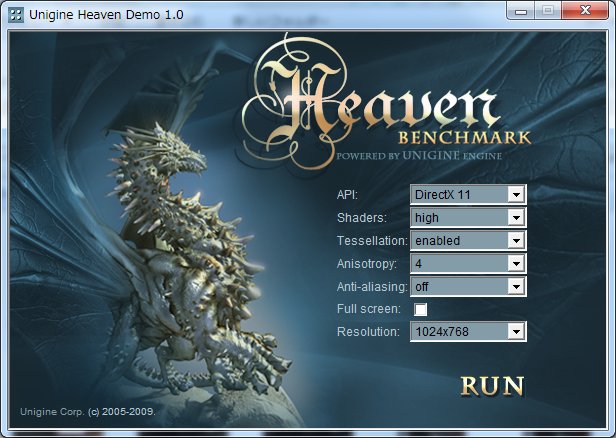This screenshot has height=438, width=616.
Task: Click the Anti-aliasing label text
Action: tap(372, 287)
